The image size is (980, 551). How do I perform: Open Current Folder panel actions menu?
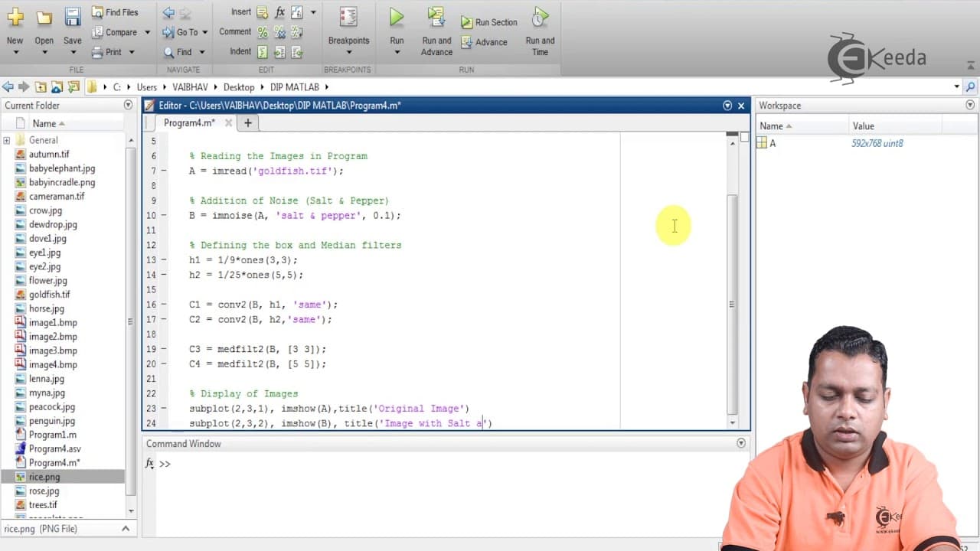click(129, 106)
